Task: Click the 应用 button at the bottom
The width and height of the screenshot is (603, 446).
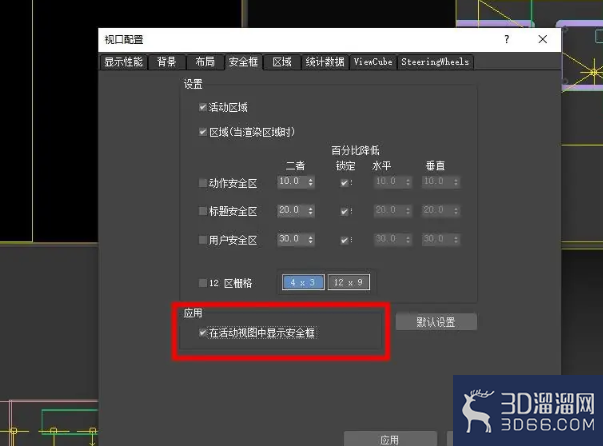Action: (x=390, y=439)
